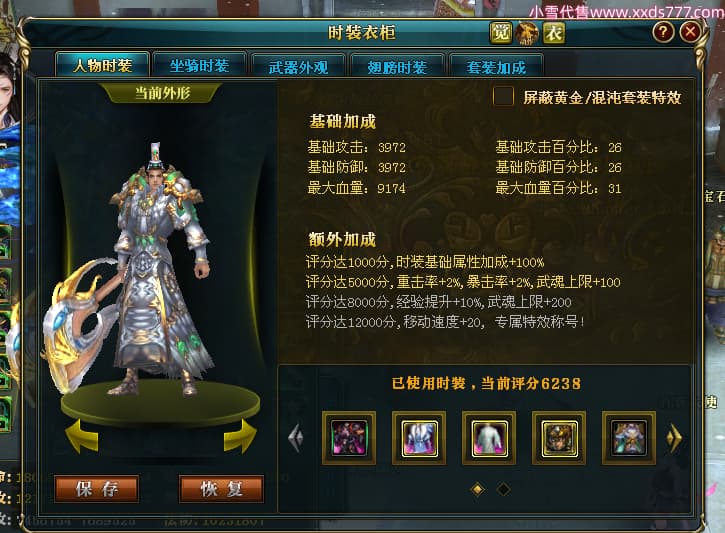Select the dark purple armor costume thumbnail
725x533 pixels.
(349, 438)
